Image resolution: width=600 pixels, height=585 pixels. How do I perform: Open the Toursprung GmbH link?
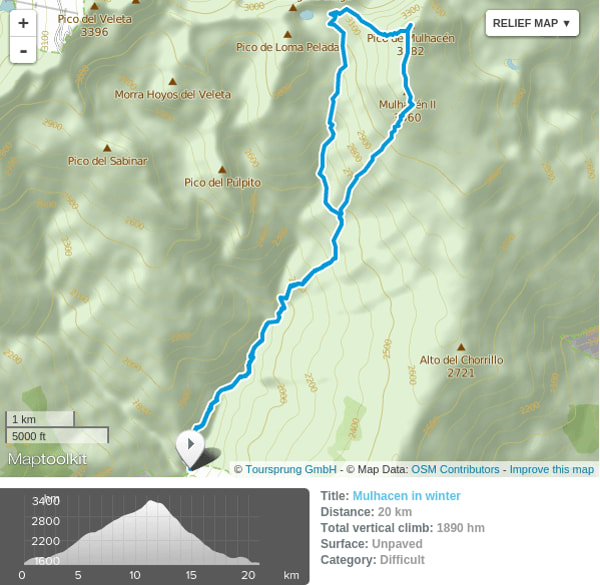click(291, 469)
